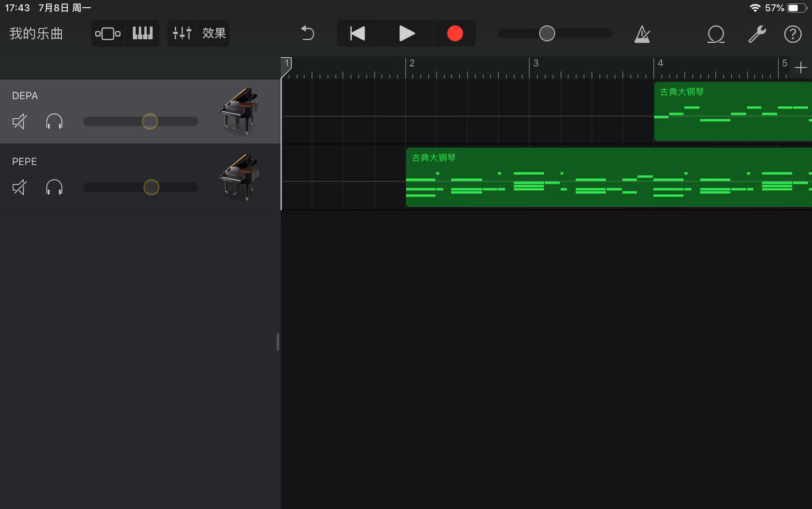Screen dimensions: 812x509
Task: Open the loop browser
Action: coord(716,34)
